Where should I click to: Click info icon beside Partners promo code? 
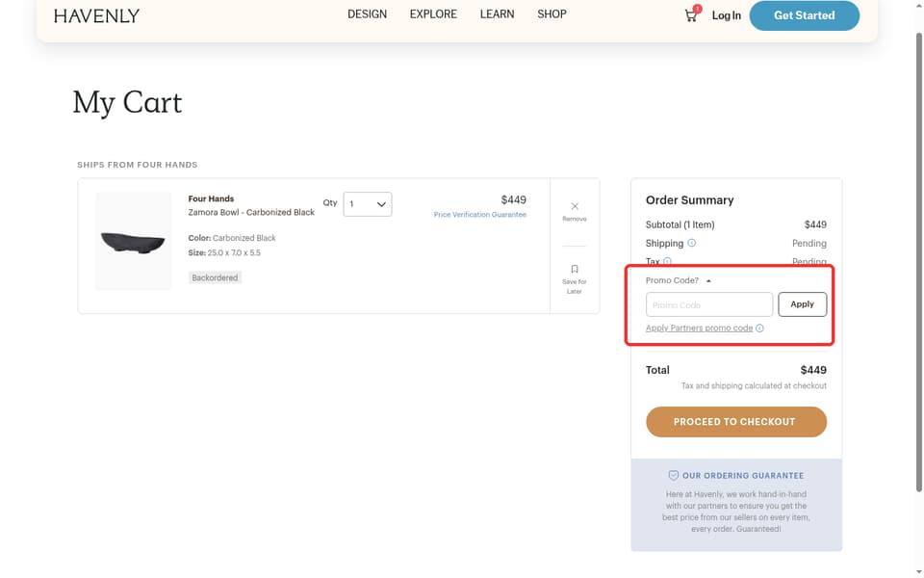(x=759, y=328)
